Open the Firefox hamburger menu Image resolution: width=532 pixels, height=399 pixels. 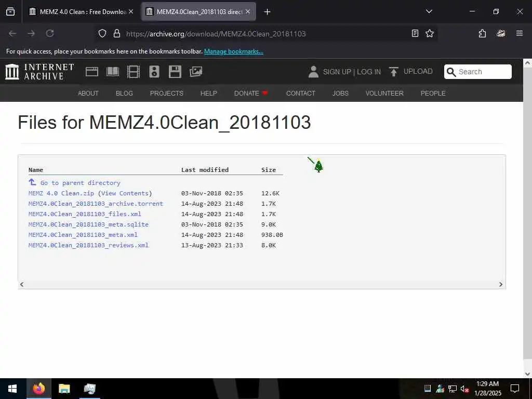tap(520, 33)
